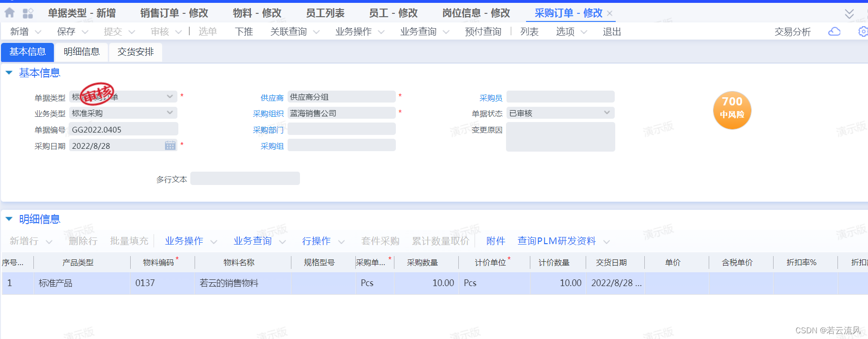Screen dimensions: 868x339
Task: Click the 采购数量 column header
Action: (426, 263)
